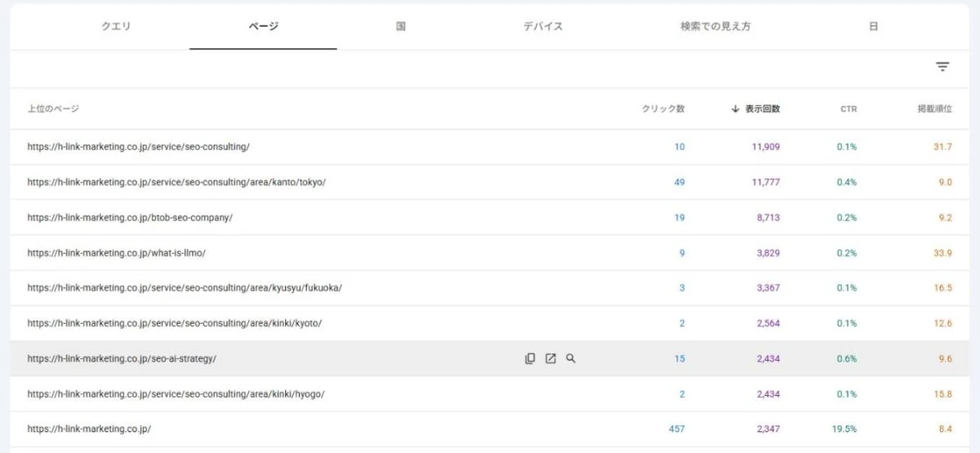This screenshot has height=453, width=980.
Task: Open the 検索での見え方 tab
Action: 715,26
